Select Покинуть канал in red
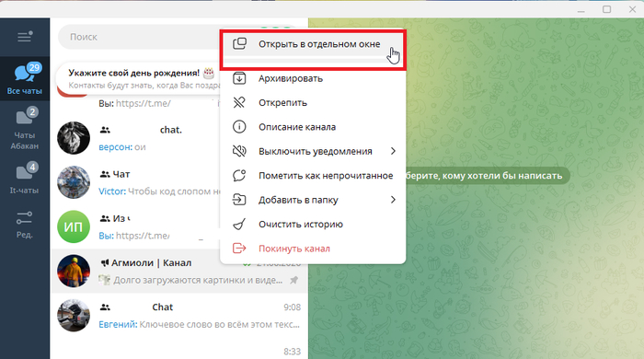This screenshot has height=359, width=644. pos(313,249)
